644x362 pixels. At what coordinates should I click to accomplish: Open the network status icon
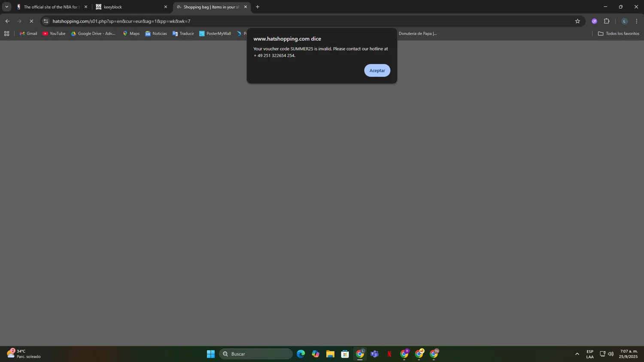pyautogui.click(x=602, y=354)
